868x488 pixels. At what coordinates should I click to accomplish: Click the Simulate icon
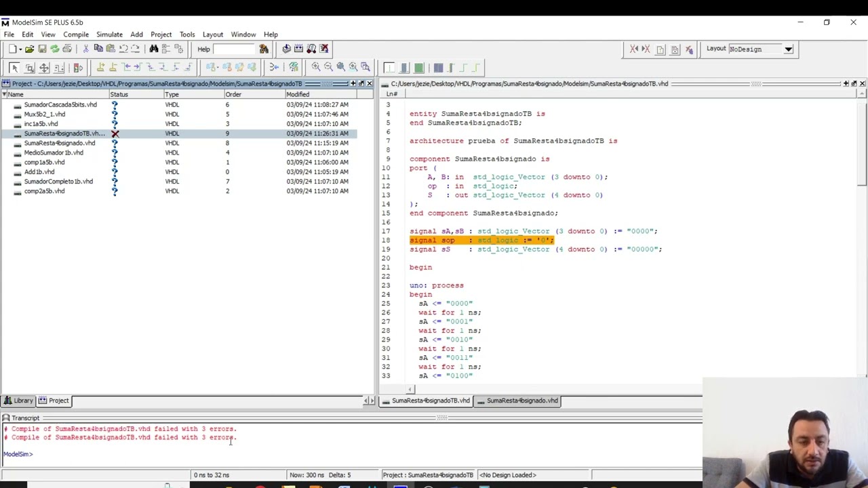311,49
